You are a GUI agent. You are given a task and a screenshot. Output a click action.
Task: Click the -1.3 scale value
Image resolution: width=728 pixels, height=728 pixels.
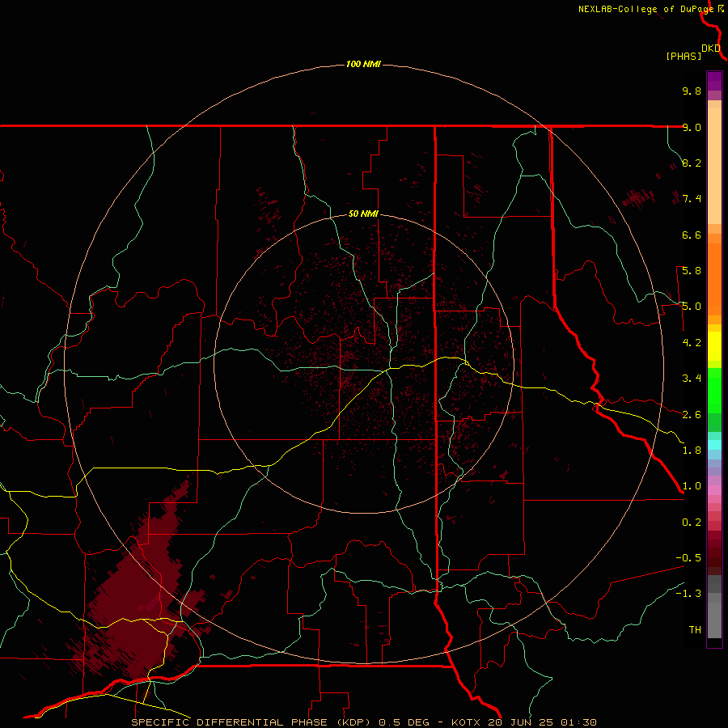point(688,594)
